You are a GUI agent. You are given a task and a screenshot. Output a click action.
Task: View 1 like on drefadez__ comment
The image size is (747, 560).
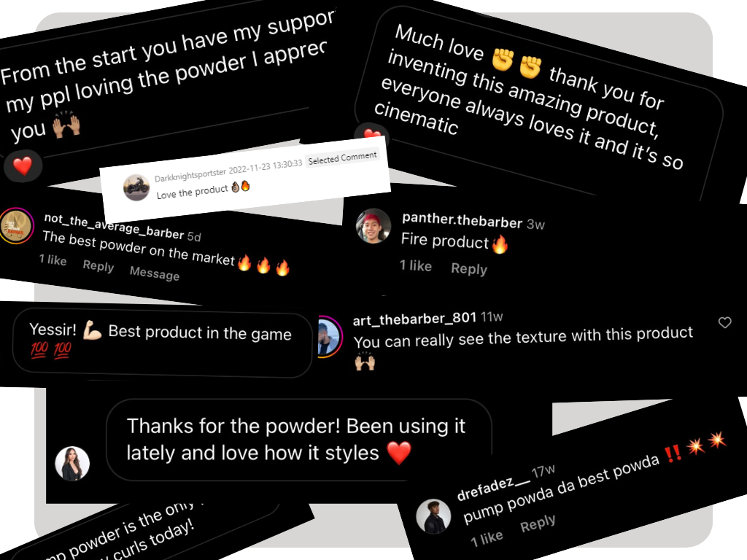coord(487,539)
